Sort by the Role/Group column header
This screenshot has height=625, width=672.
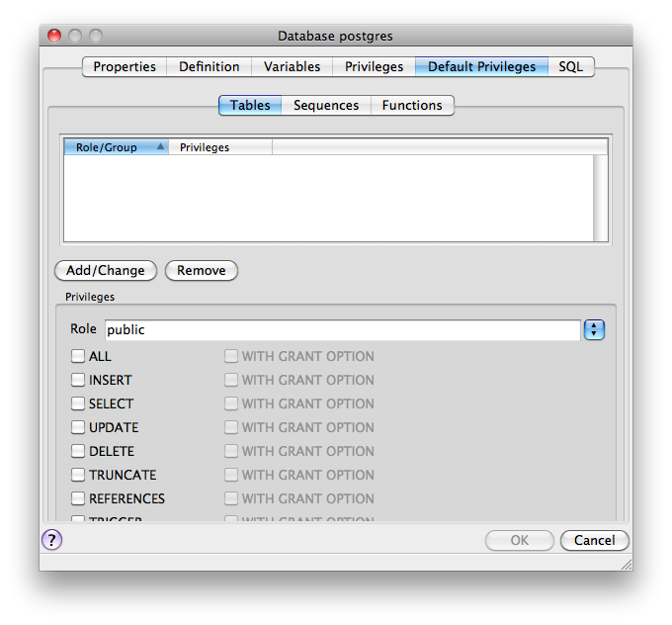116,147
